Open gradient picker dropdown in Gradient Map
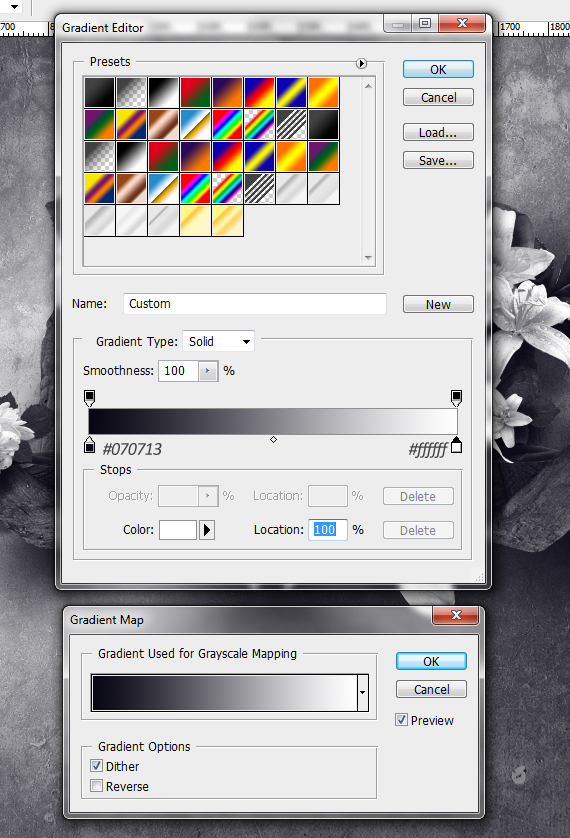The height and width of the screenshot is (838, 570). 363,693
